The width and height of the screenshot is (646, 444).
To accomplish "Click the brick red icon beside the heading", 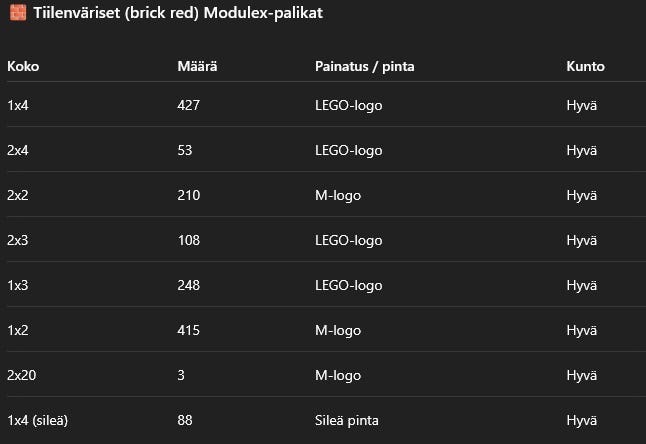I will point(15,15).
